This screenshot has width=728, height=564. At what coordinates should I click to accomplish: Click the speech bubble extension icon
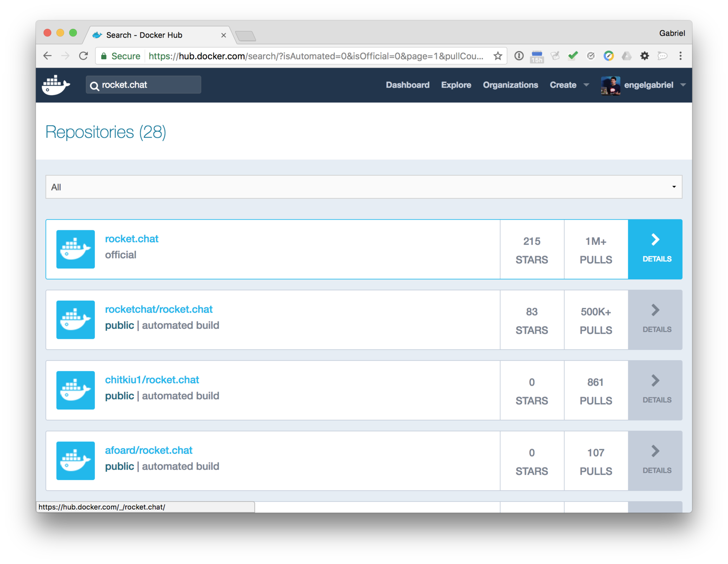pos(662,56)
